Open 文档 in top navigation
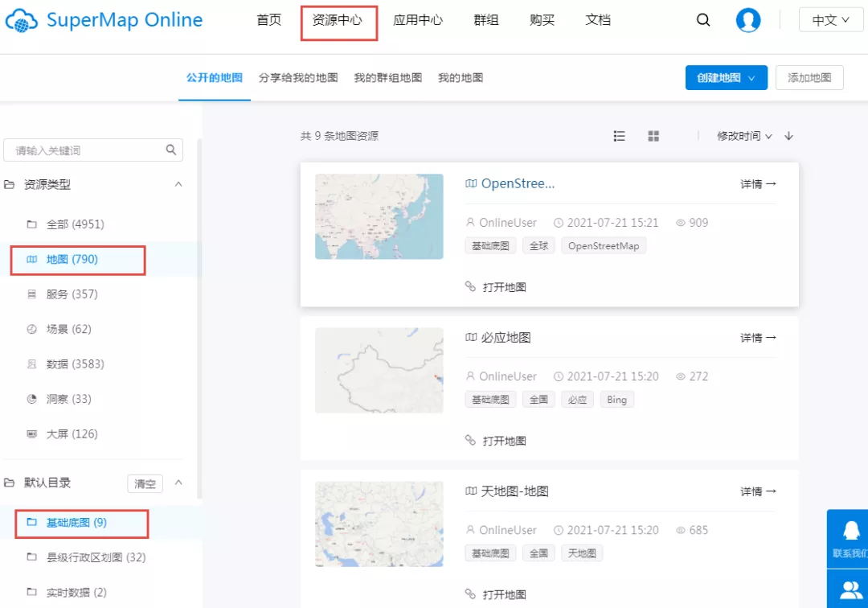 (598, 20)
